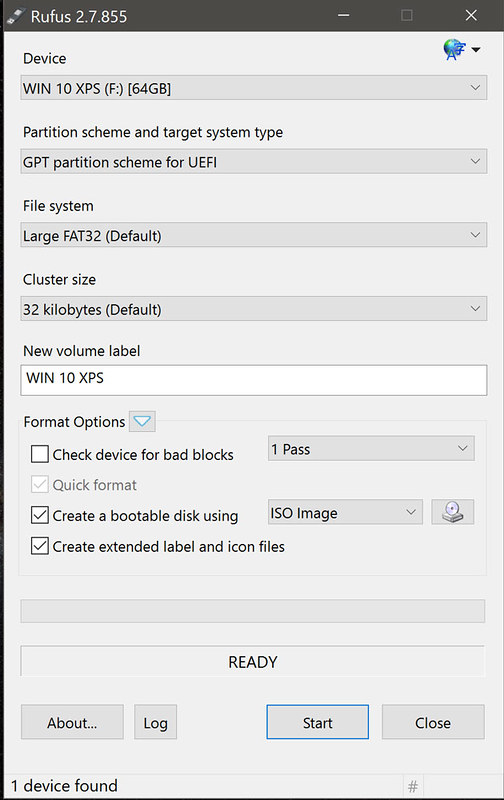Click the hash symbol in status bar
This screenshot has height=800, width=504.
[413, 786]
